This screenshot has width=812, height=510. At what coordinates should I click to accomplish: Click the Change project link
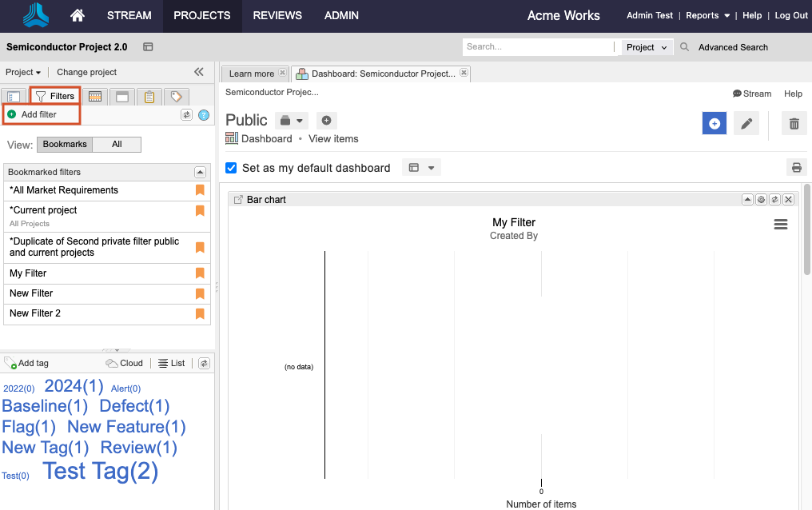click(x=86, y=72)
